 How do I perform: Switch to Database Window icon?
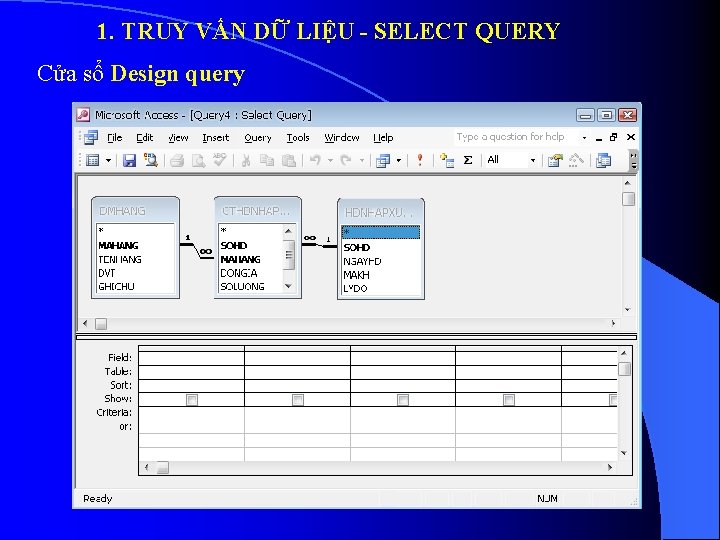pyautogui.click(x=603, y=160)
